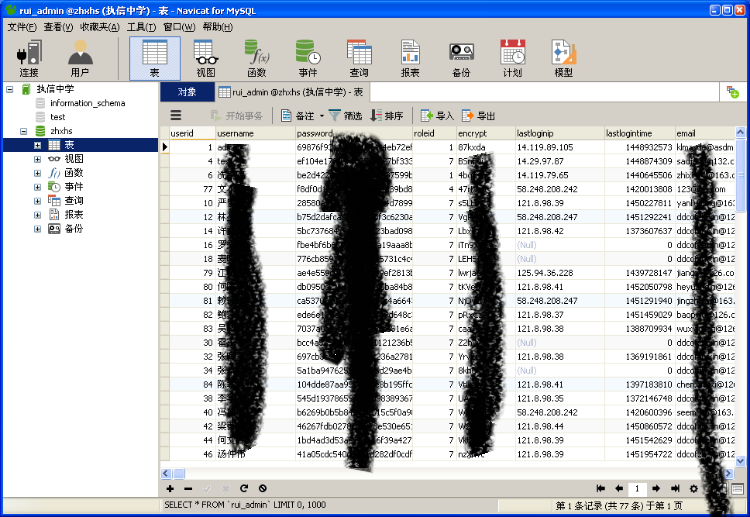
Task: Open the 函数 (Function) toolbar icon
Action: tap(257, 58)
